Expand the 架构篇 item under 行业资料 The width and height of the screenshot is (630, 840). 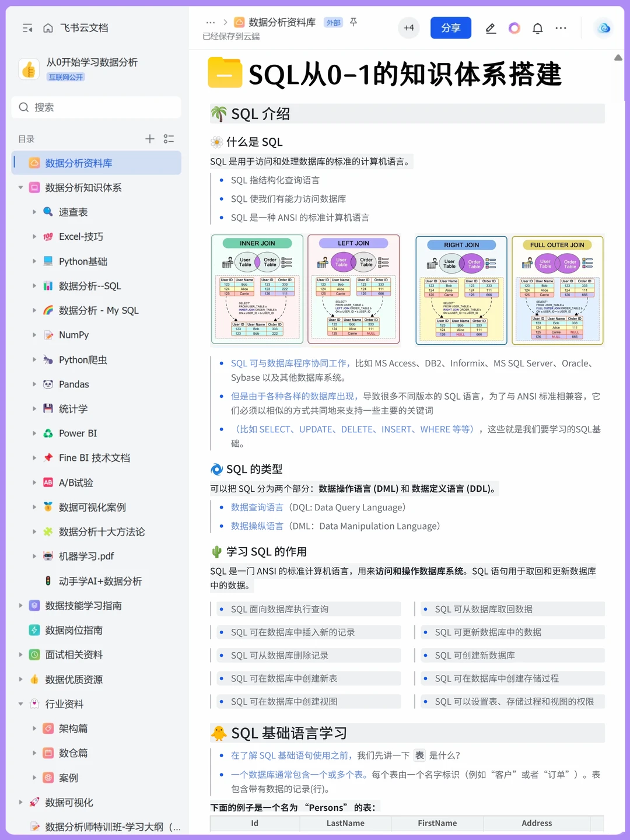tap(34, 728)
